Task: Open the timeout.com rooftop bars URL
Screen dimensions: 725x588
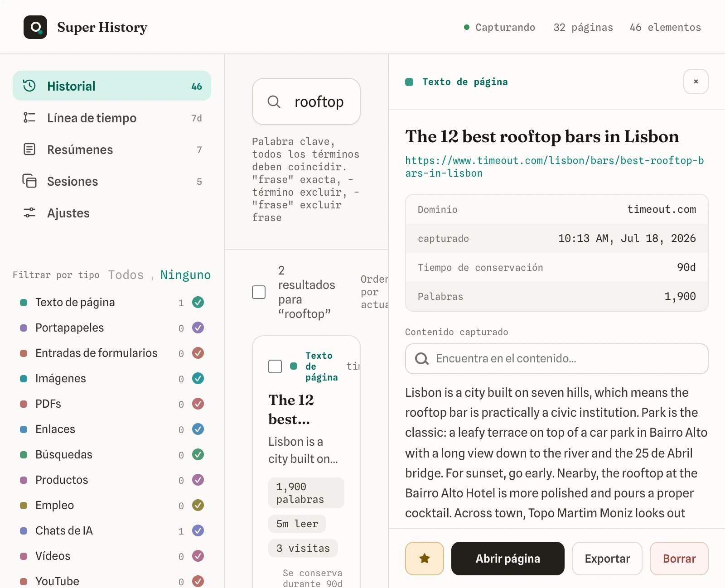Action: pos(555,167)
